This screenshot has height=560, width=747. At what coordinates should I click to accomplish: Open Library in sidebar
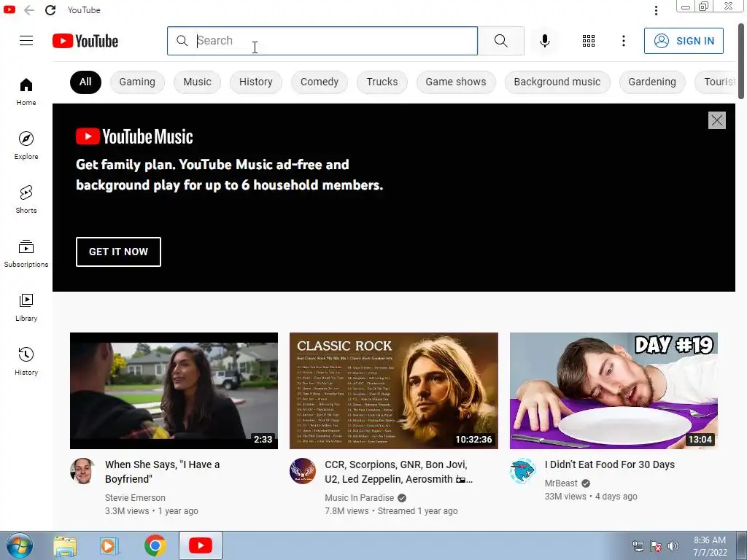click(x=26, y=308)
